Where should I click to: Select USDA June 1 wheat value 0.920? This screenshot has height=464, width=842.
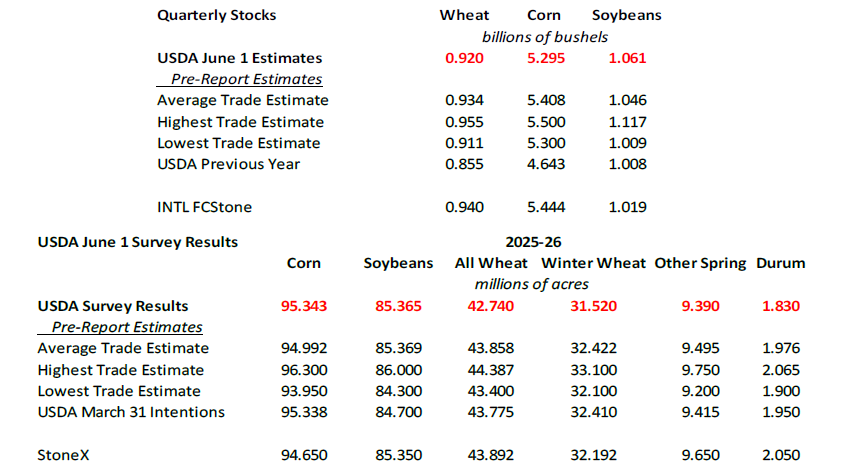(x=464, y=58)
